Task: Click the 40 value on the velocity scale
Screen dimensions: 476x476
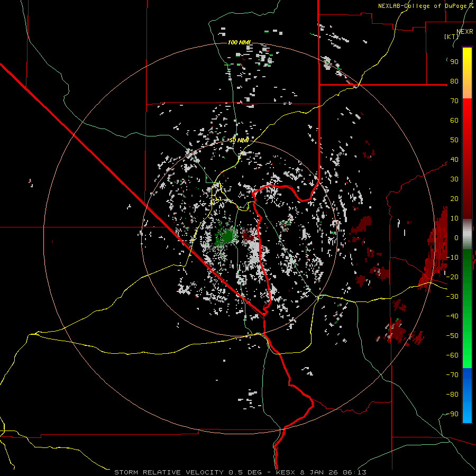Action: coord(454,160)
